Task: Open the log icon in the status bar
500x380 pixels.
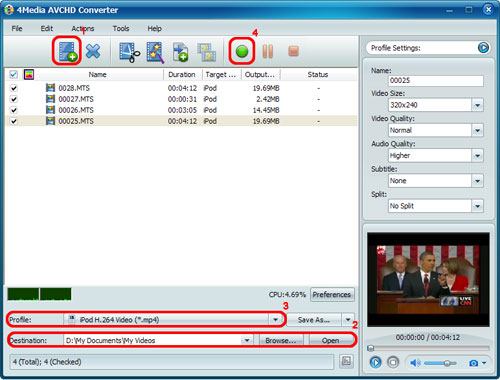Action: 346,361
